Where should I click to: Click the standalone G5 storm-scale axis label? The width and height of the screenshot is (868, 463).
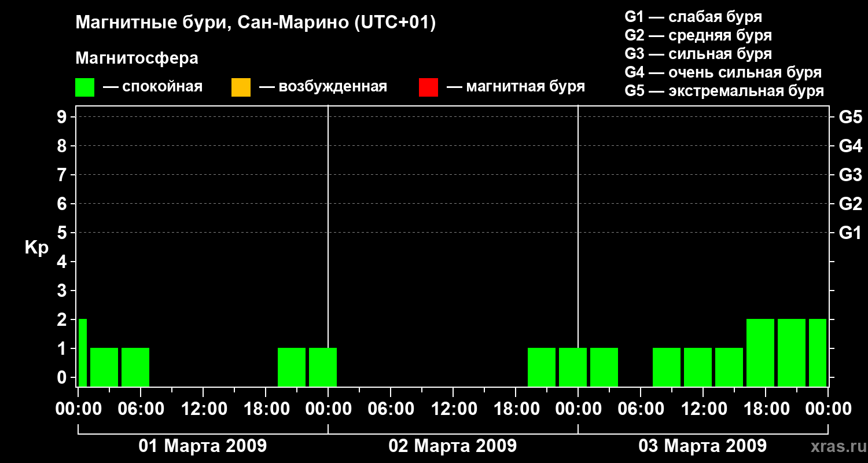[x=850, y=117]
